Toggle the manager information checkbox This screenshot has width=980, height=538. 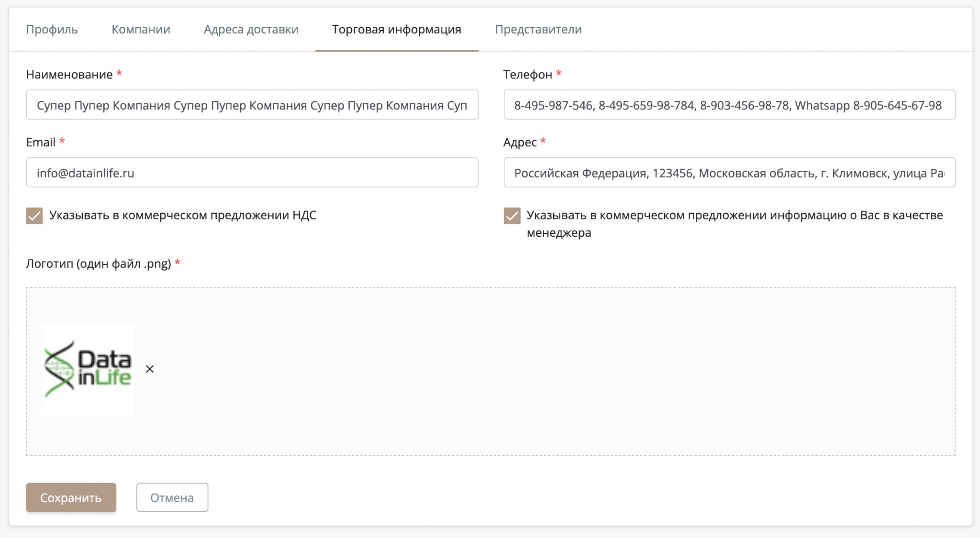[x=512, y=216]
